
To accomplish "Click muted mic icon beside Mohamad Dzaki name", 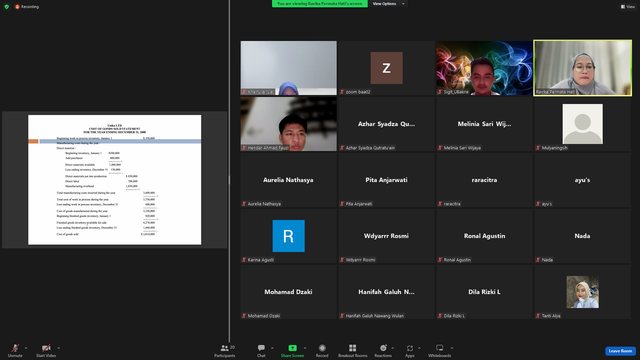I will (244, 316).
